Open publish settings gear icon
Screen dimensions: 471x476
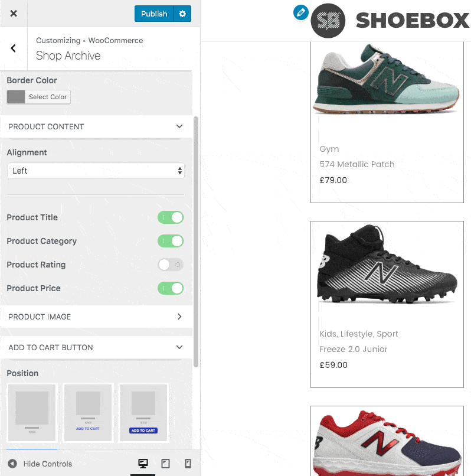[182, 14]
